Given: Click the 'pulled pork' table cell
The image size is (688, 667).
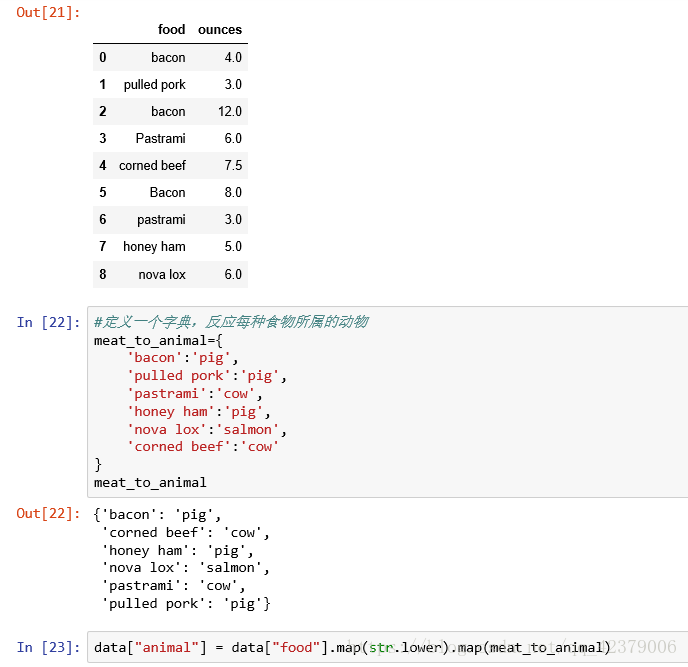Looking at the screenshot, I should 154,84.
